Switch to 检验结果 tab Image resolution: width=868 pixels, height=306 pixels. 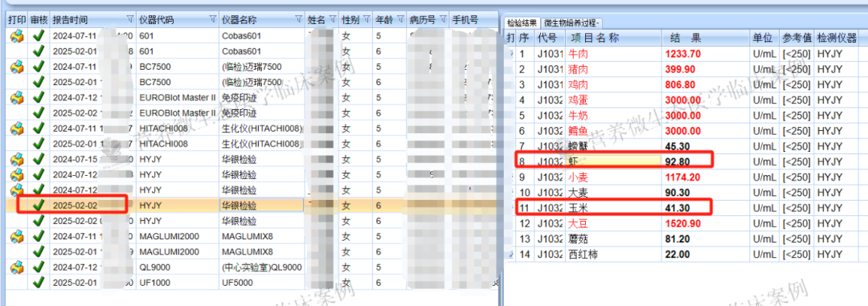point(522,22)
